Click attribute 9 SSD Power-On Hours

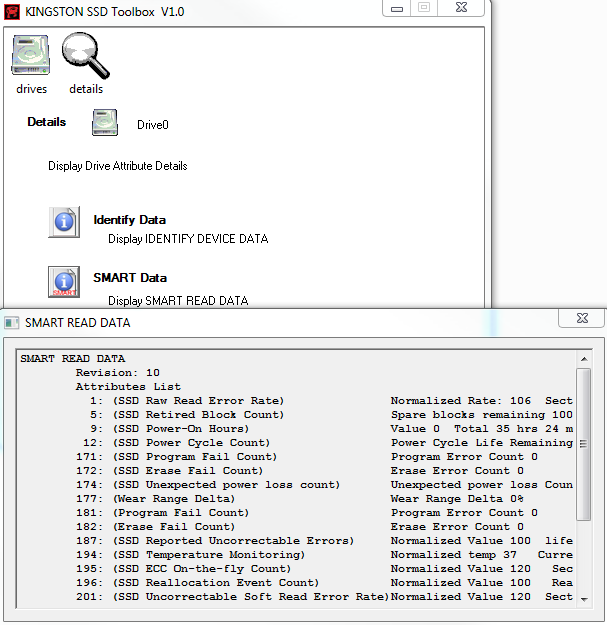point(169,428)
